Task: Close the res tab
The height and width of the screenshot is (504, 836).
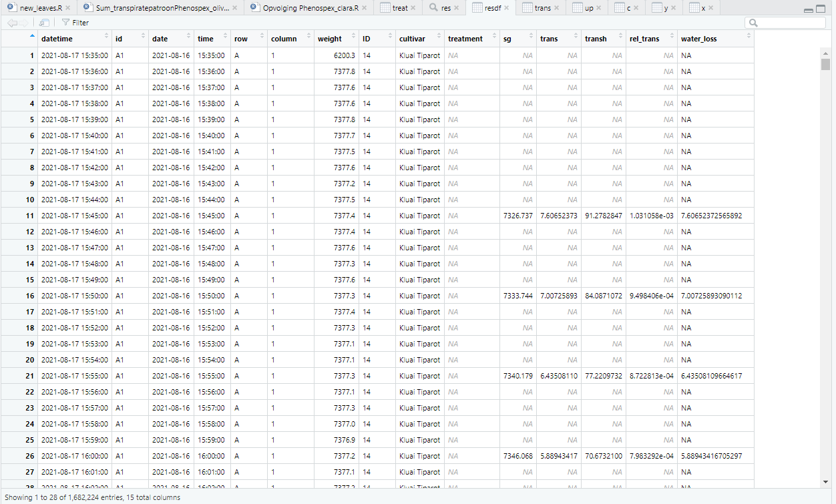Action: pyautogui.click(x=457, y=8)
